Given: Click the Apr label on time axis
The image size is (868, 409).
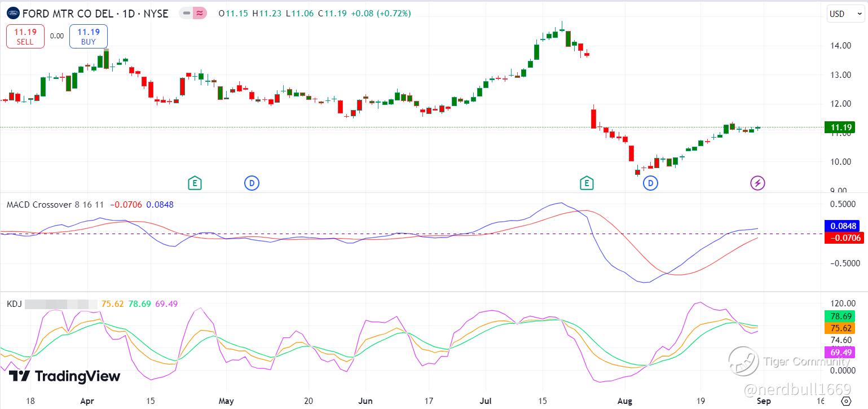Looking at the screenshot, I should pyautogui.click(x=87, y=401).
